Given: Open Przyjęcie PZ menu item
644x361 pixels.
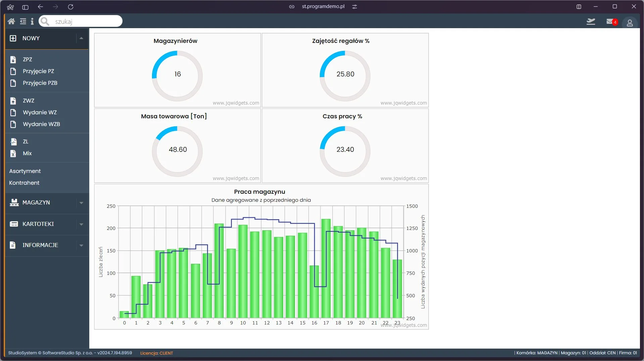Looking at the screenshot, I should (38, 71).
